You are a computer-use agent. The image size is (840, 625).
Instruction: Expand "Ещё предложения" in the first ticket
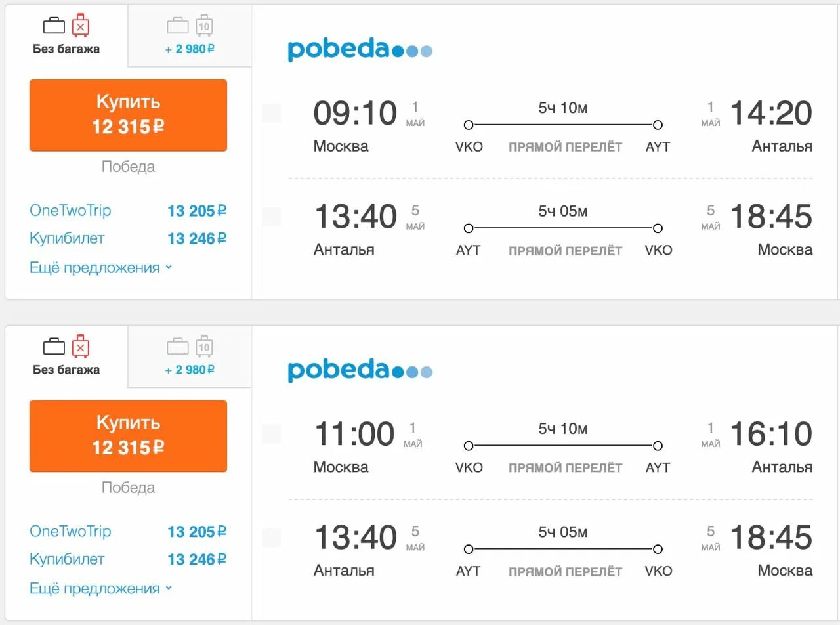tap(101, 268)
